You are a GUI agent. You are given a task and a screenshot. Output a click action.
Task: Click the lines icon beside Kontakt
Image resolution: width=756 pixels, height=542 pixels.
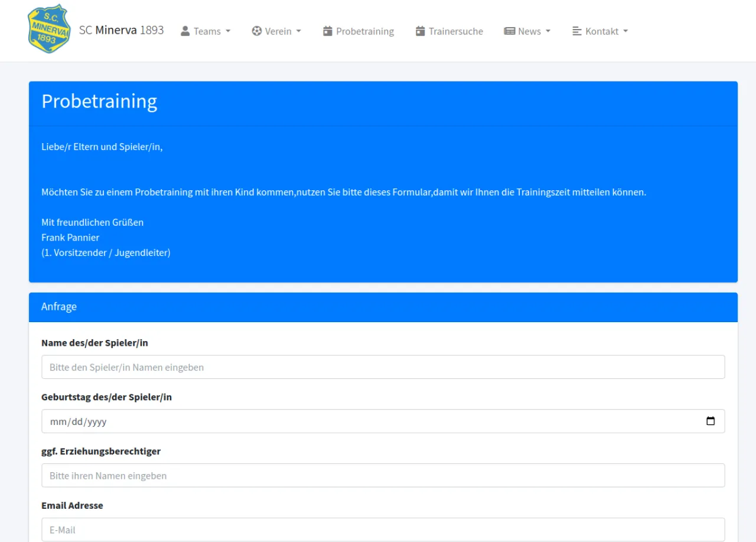point(577,31)
